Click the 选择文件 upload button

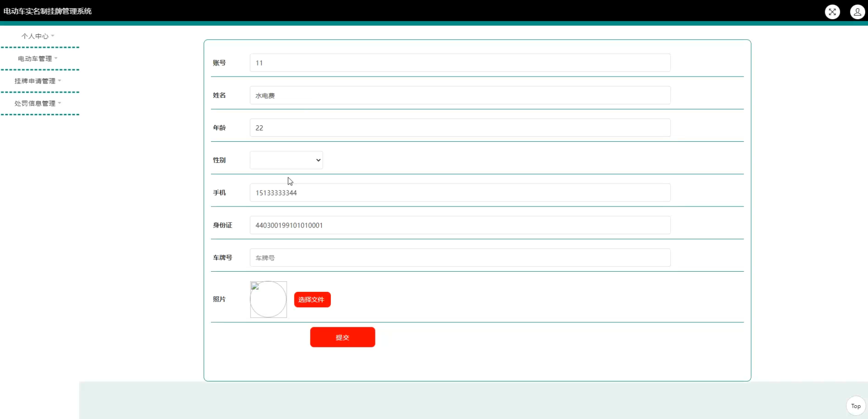pyautogui.click(x=312, y=300)
